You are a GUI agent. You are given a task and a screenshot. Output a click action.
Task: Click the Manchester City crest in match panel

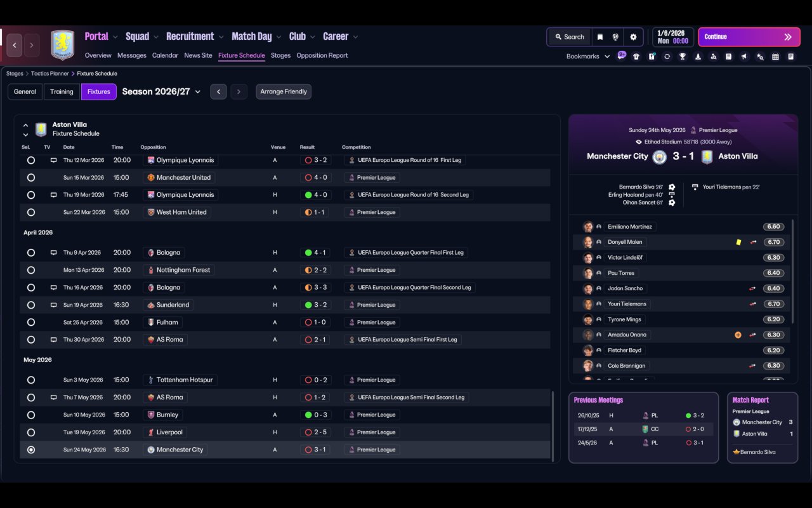click(x=660, y=156)
